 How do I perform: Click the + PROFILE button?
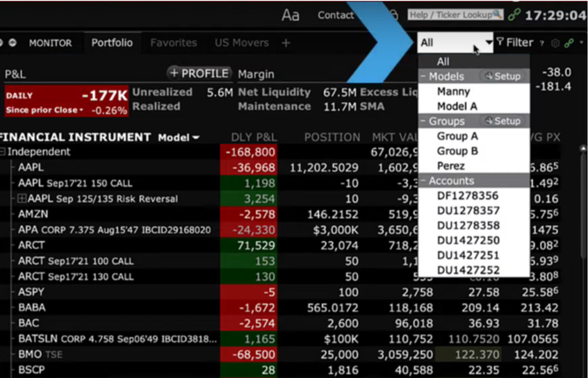coord(199,74)
